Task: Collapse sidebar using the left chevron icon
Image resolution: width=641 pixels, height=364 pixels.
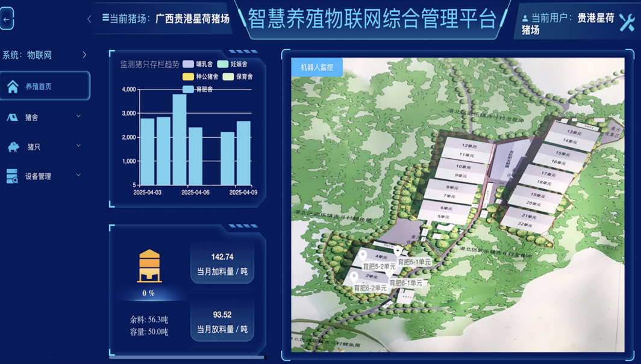Action: (89, 19)
